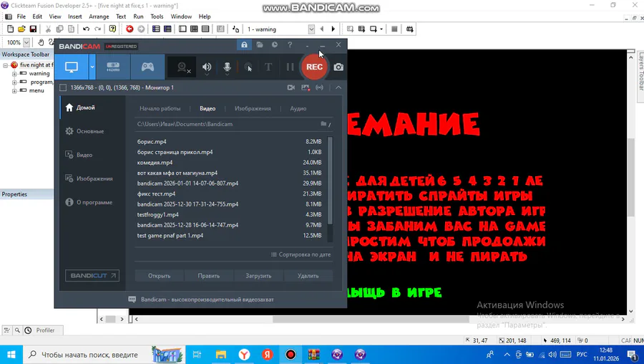
Task: Open the Run menu in Fusion
Action: [138, 16]
